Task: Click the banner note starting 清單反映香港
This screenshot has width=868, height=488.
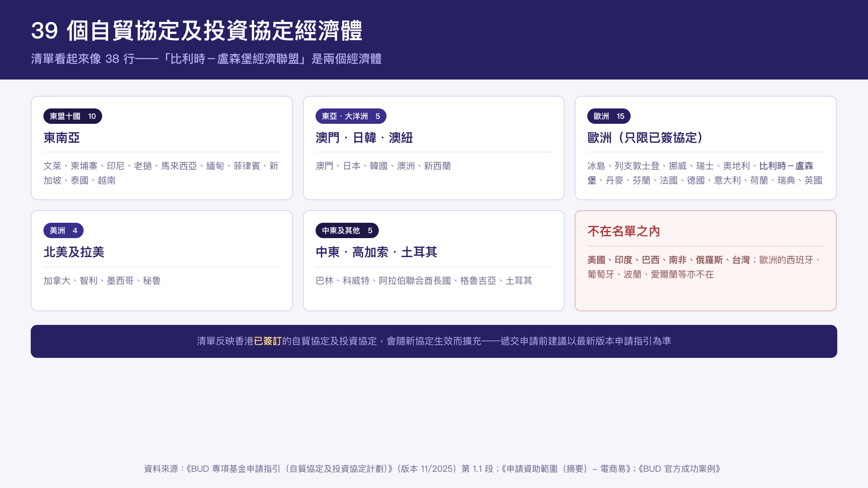Action: tap(434, 341)
